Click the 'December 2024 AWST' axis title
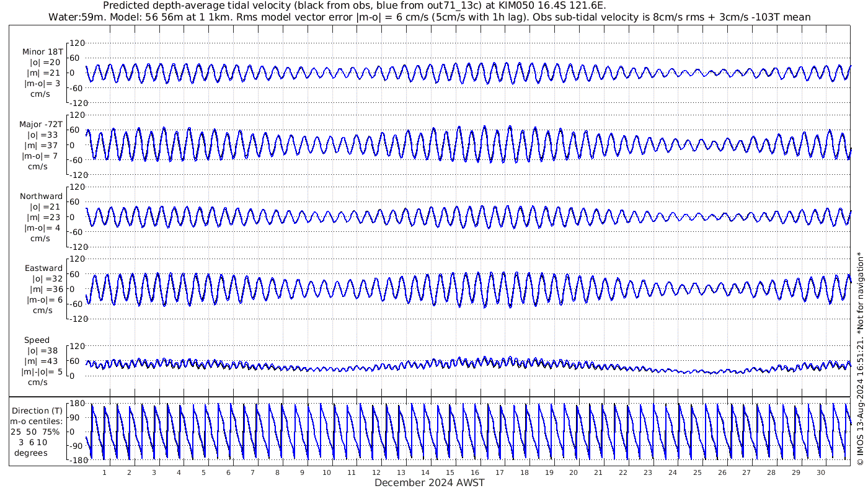Image resolution: width=868 pixels, height=496 pixels. [429, 483]
